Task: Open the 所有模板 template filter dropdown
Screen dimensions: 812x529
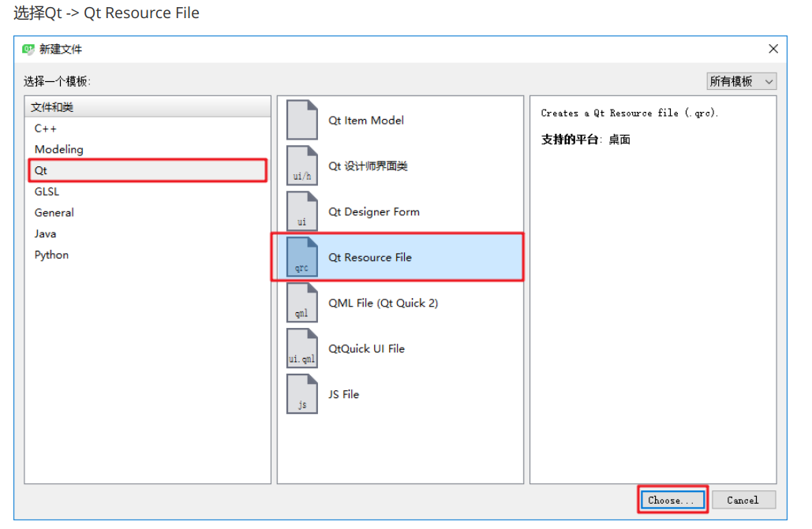Action: [x=740, y=80]
